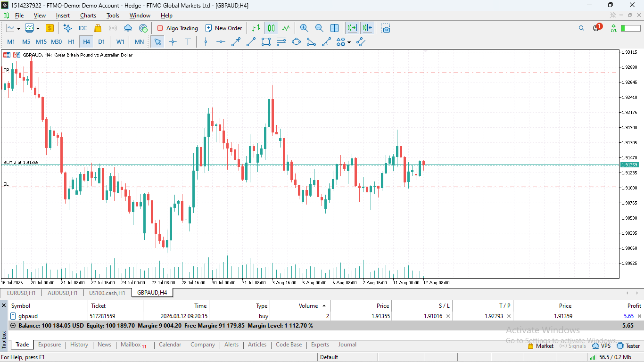Viewport: 644px width, 362px height.
Task: Zoom out of the chart
Action: [319, 28]
